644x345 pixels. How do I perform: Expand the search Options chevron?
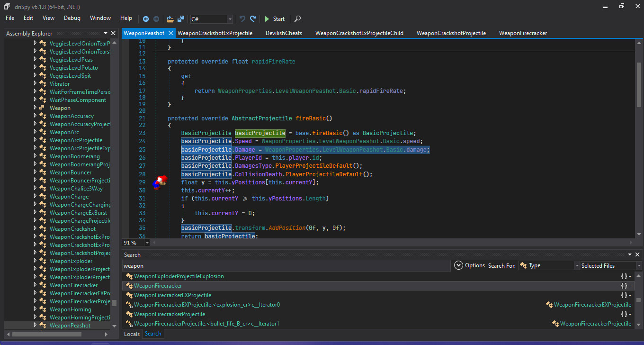[458, 265]
